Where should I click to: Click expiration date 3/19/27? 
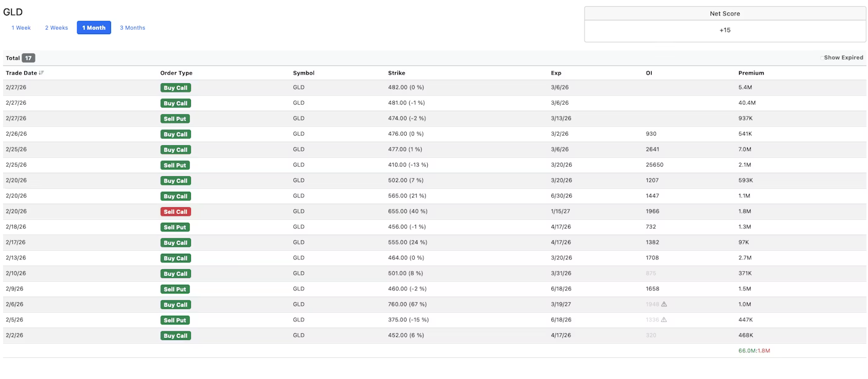[561, 305]
